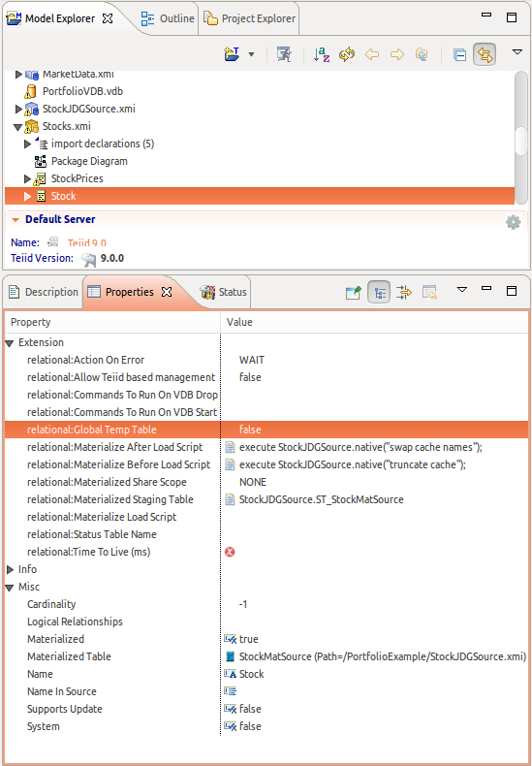This screenshot has height=766, width=532.
Task: Open Properties view menu triangle
Action: click(461, 290)
